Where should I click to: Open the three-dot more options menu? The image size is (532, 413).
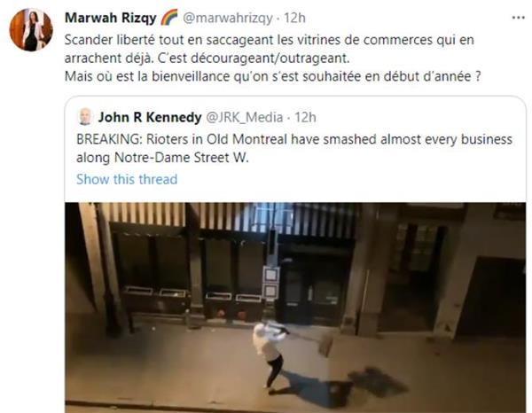pos(518,18)
